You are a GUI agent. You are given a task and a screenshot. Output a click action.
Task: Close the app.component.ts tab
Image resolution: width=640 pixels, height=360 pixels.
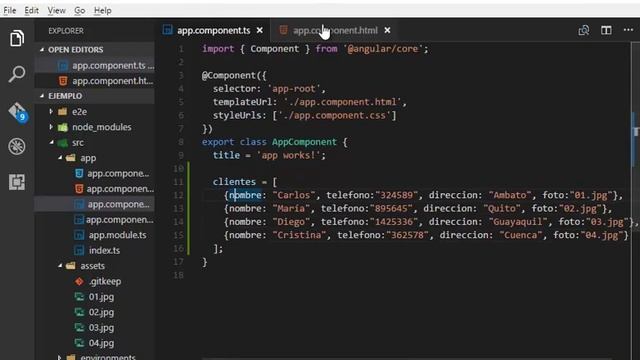(260, 30)
